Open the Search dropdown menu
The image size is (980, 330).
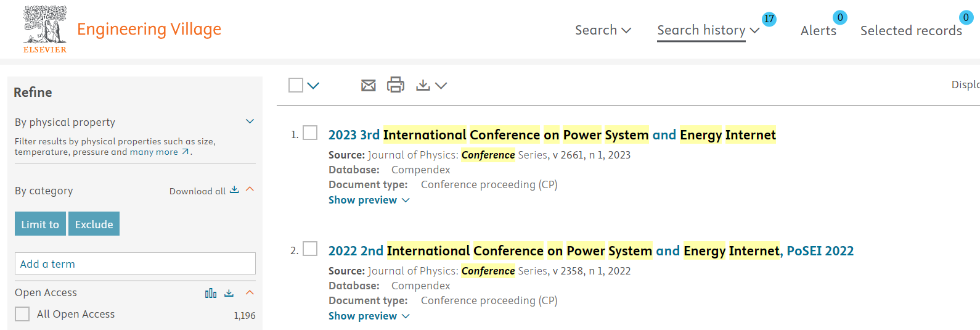[x=603, y=30]
